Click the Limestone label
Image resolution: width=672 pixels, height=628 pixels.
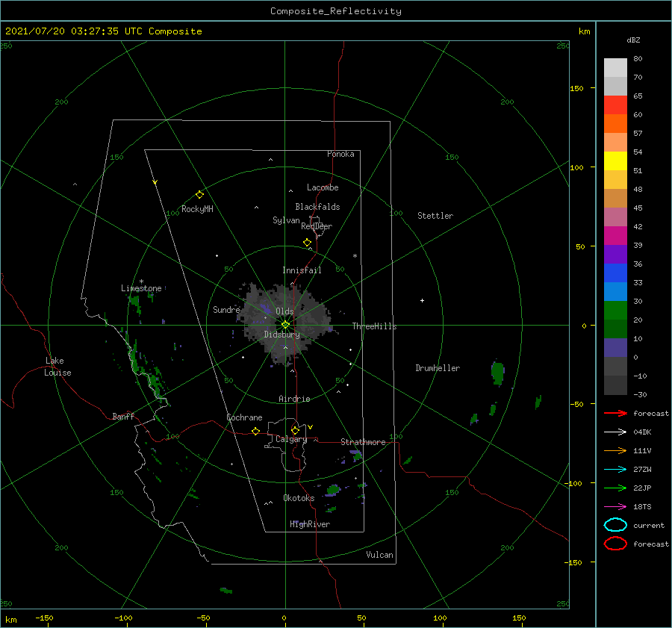point(141,288)
